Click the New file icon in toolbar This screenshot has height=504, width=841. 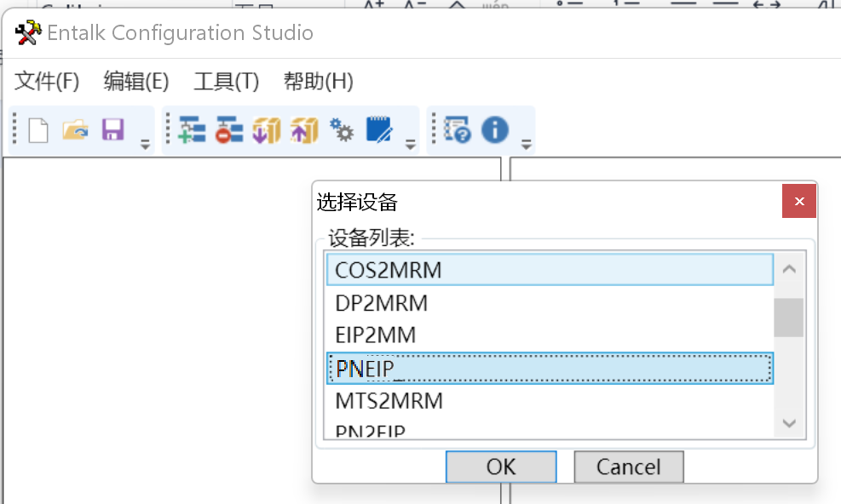tap(38, 130)
